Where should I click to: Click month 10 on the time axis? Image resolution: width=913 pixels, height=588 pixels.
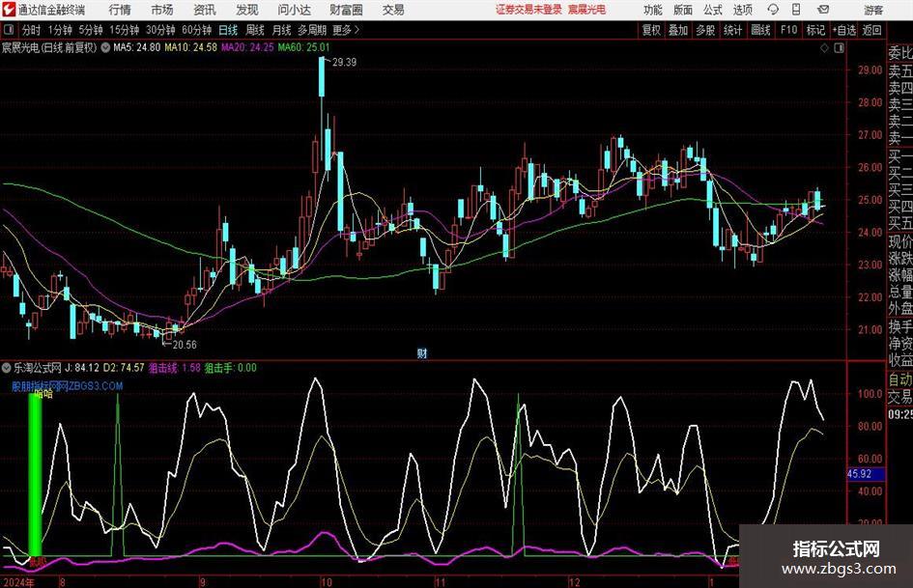point(327,582)
